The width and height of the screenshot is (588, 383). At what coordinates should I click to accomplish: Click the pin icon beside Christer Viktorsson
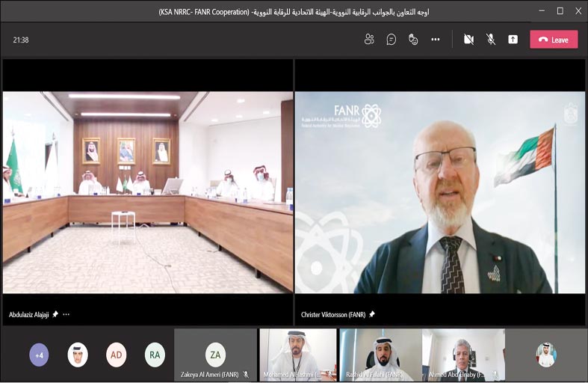(x=372, y=314)
